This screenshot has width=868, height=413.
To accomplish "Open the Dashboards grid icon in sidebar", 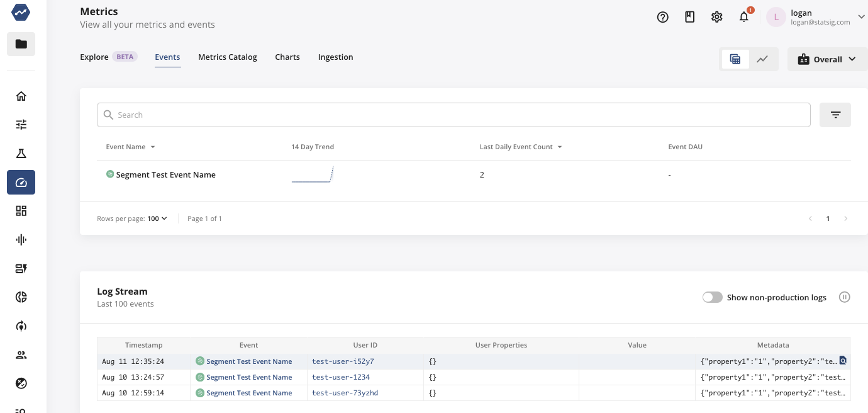I will 21,210.
